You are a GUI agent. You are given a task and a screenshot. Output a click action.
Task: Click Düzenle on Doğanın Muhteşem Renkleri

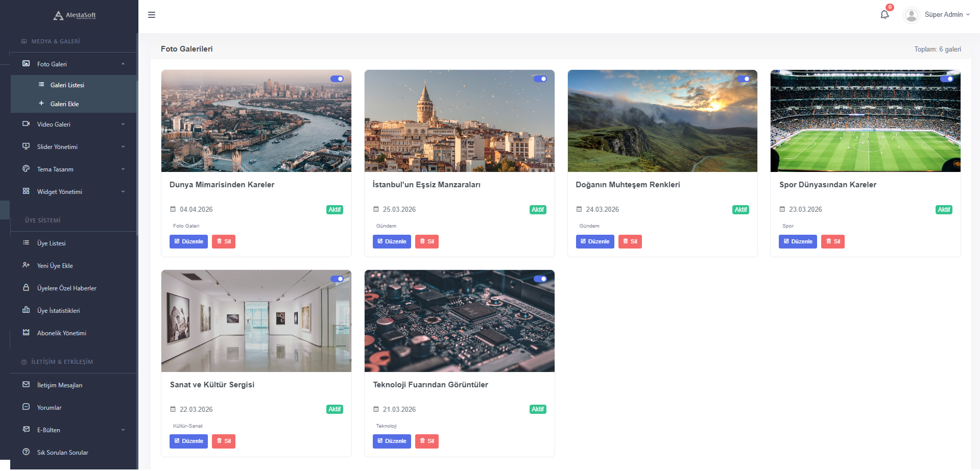(595, 241)
